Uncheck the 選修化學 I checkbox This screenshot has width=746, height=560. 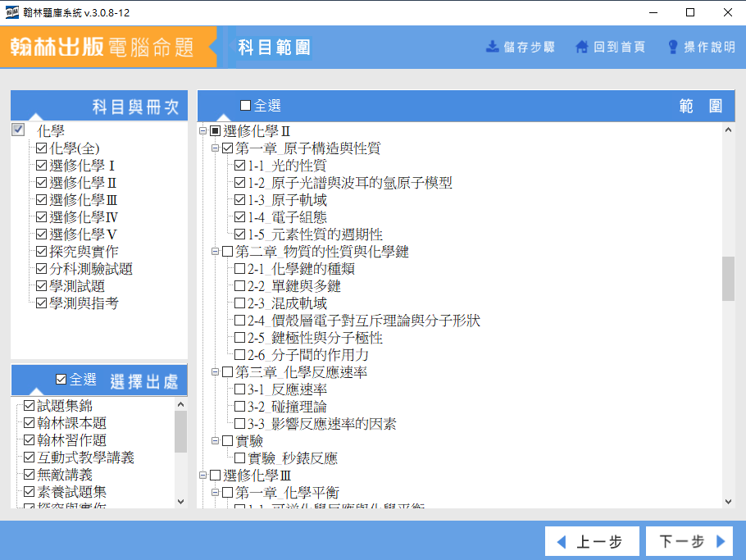pyautogui.click(x=41, y=166)
